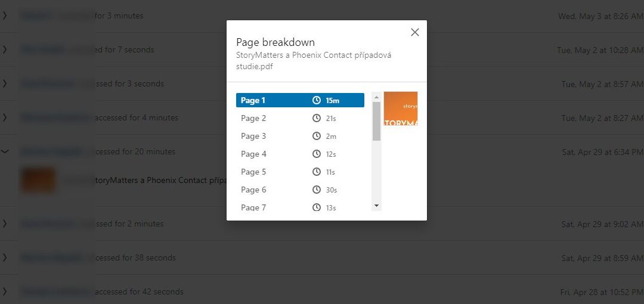This screenshot has width=644, height=304.
Task: Click the clock icon beside 15m
Action: coord(316,100)
